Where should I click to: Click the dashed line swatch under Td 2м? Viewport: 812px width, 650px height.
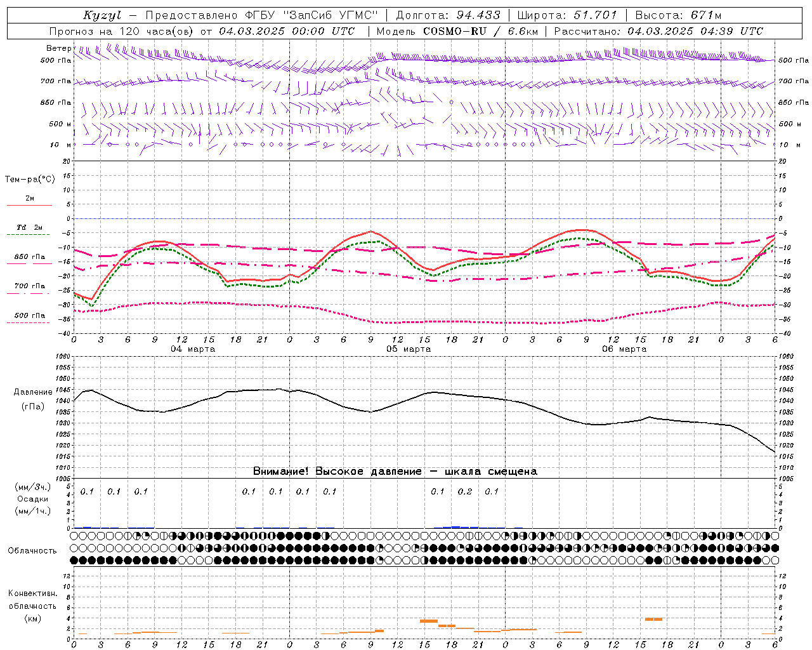click(28, 235)
